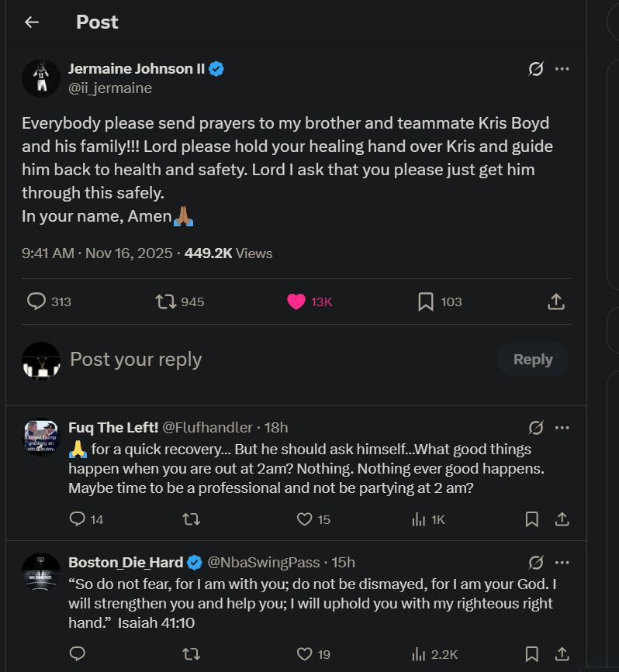Open more options on Boston_Die_Hard reply
This screenshot has width=619, height=672.
(x=562, y=562)
